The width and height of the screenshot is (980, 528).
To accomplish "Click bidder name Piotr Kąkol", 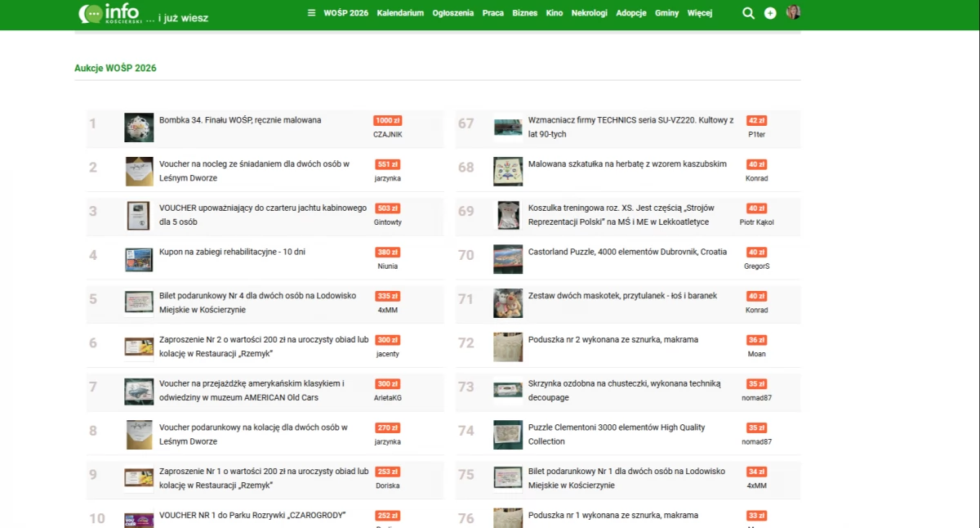I will [x=757, y=222].
